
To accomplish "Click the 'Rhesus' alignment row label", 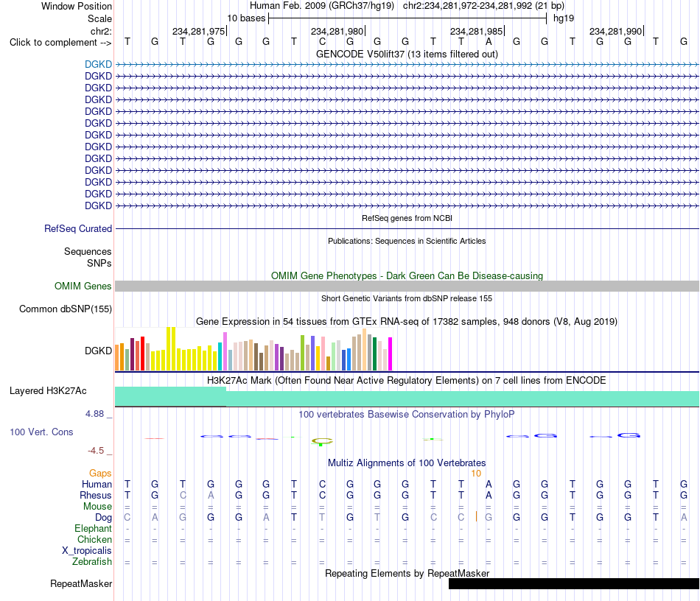I will click(x=96, y=495).
